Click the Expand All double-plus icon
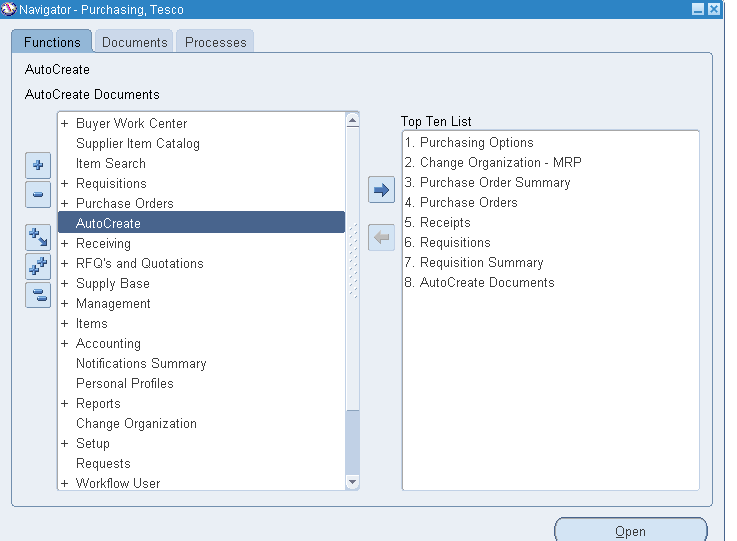 pos(38,266)
